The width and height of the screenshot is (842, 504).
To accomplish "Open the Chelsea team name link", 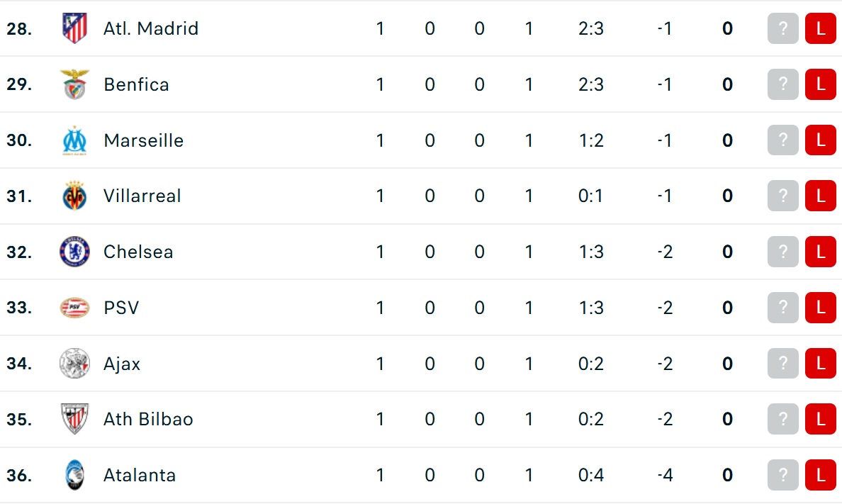I will coord(138,252).
